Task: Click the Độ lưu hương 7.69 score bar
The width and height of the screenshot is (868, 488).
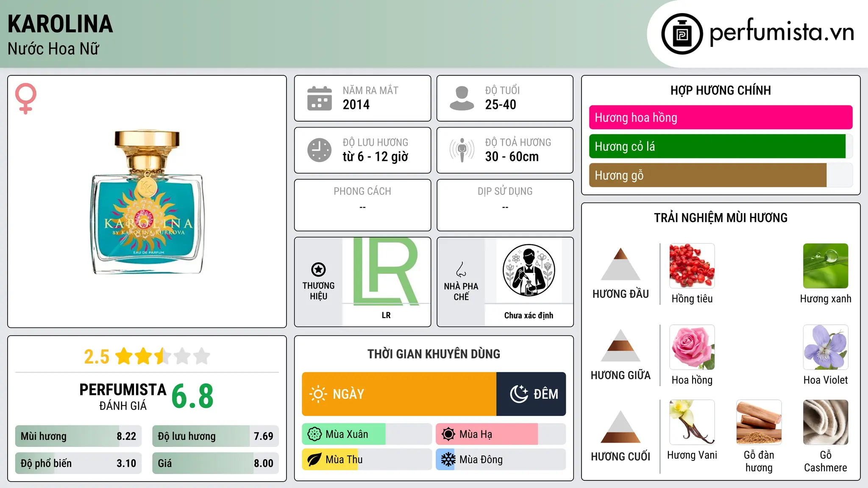Action: tap(216, 436)
